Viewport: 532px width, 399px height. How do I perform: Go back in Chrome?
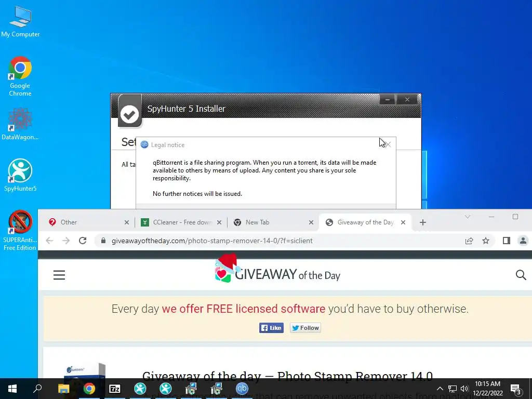click(49, 241)
